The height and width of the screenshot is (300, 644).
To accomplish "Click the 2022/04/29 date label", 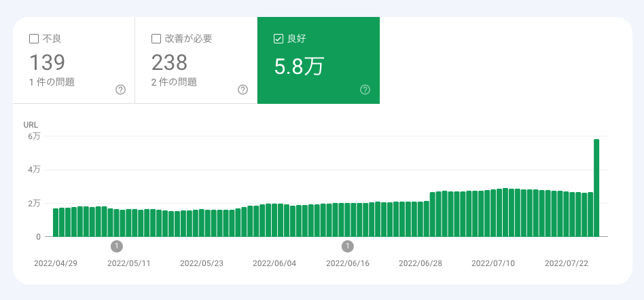I will (56, 263).
